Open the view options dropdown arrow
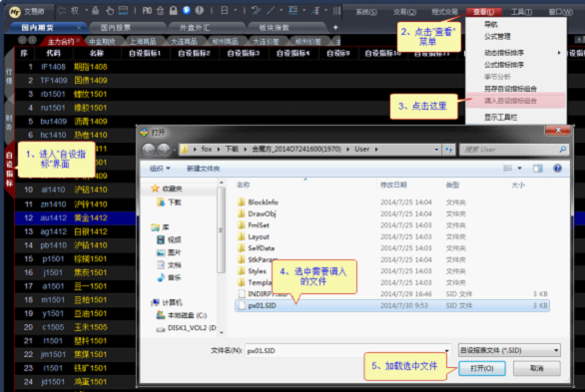The width and height of the screenshot is (585, 392). pos(519,168)
